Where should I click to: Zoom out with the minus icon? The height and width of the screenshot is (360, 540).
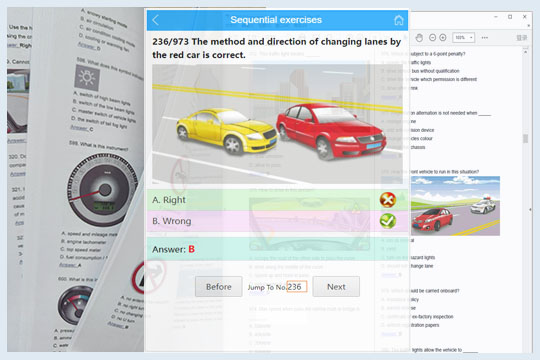click(x=433, y=38)
